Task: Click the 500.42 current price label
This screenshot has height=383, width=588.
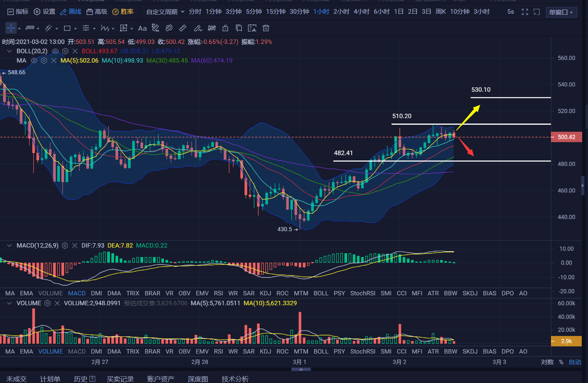Action: point(566,137)
